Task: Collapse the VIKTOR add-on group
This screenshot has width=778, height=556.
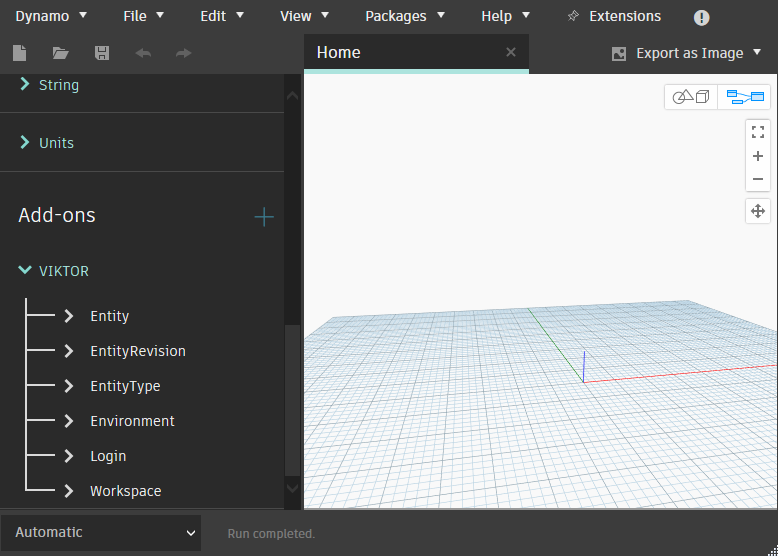Action: tap(25, 271)
